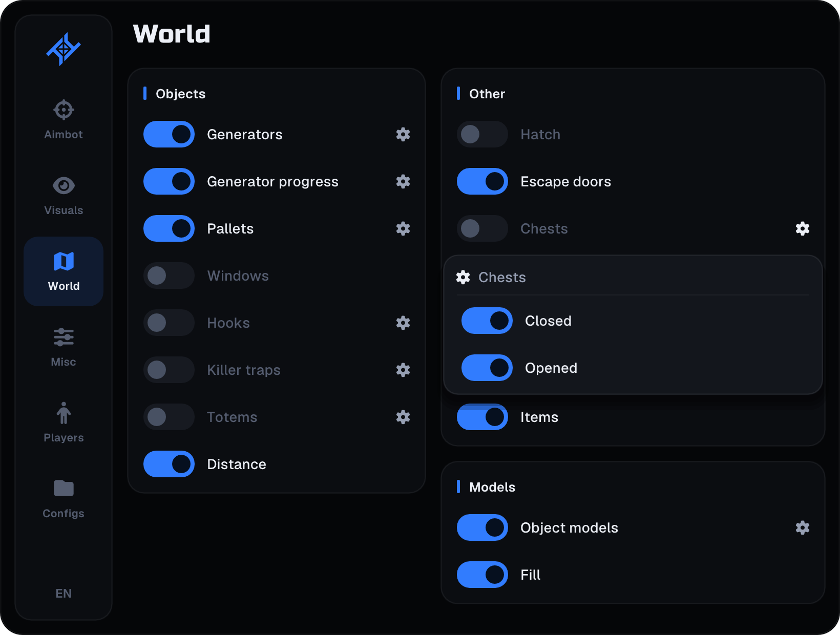Screen dimensions: 840x635
Task: Go to the Visuals tab
Action: pos(64,196)
